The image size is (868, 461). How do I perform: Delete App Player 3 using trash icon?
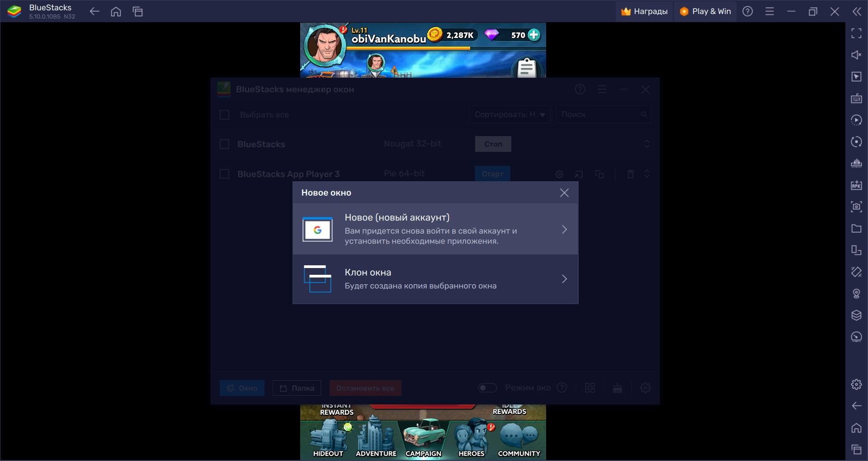[x=631, y=174]
